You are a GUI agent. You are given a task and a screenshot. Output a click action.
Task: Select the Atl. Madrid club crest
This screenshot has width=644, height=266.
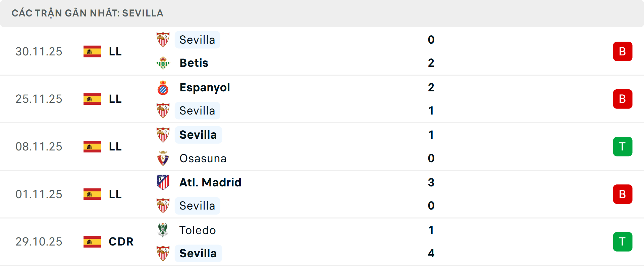point(163,182)
